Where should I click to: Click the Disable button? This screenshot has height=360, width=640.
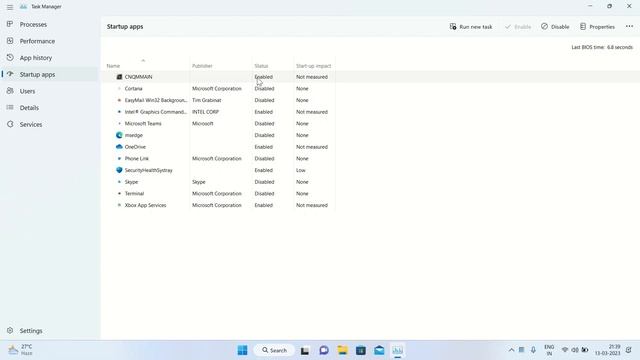[x=555, y=27]
